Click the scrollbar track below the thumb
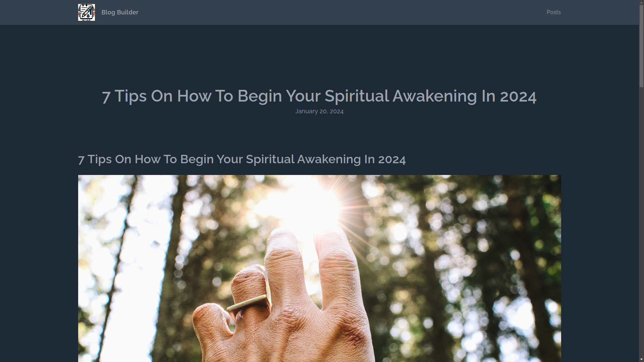Screen dimensions: 644x362 641,221
